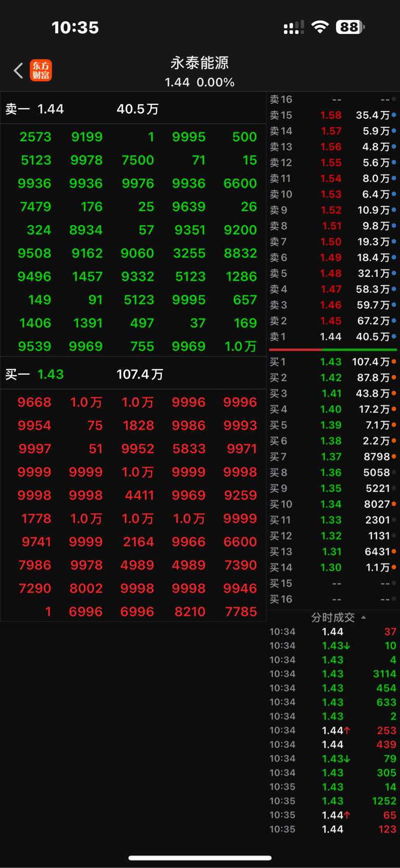Tap the orange dot on 买14 row
The height and width of the screenshot is (868, 400).
[394, 567]
